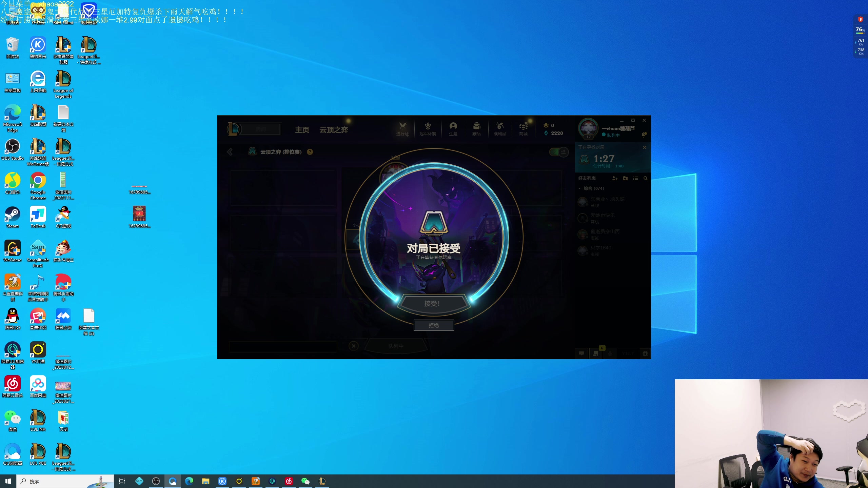Open the Windows Start button
Screen dimensions: 868x488
tap(8, 481)
